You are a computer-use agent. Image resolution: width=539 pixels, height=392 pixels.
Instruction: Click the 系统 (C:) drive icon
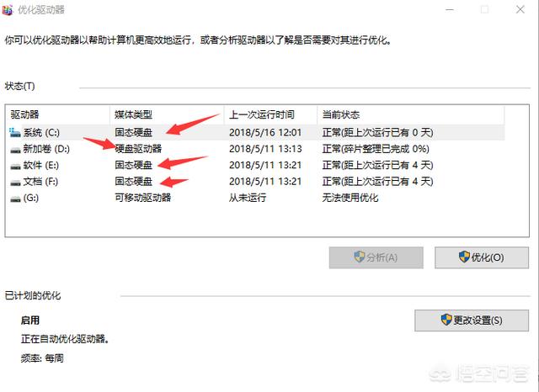tap(15, 133)
